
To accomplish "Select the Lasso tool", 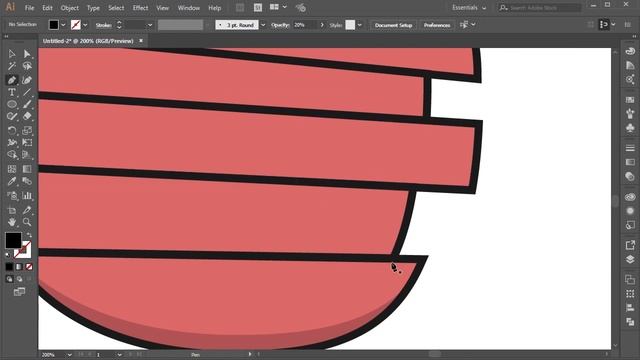I will coord(27,66).
